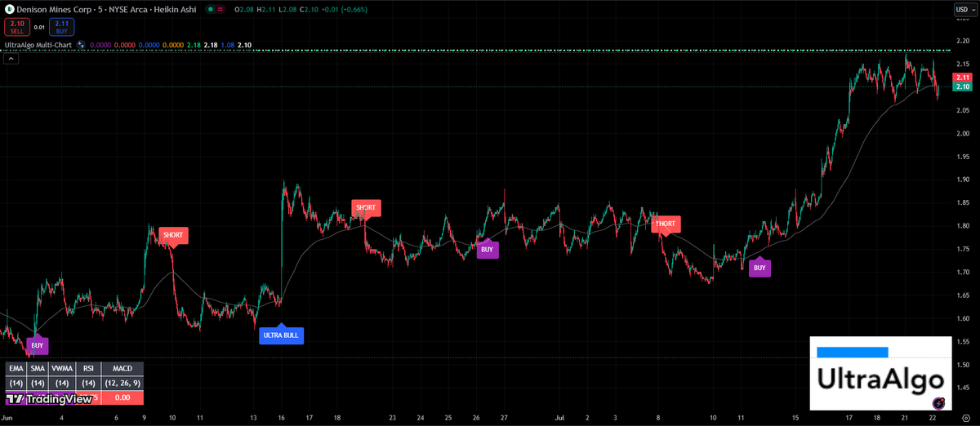The image size is (980, 426).
Task: Click the BUY signal near June 26
Action: 487,250
